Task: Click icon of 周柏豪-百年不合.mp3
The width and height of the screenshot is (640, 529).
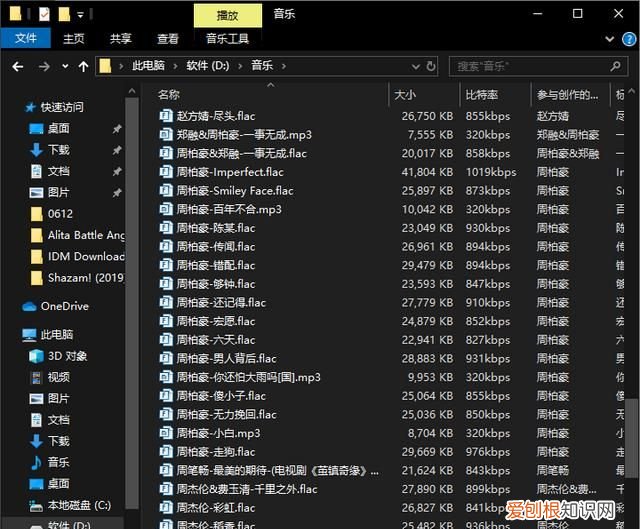Action: (x=166, y=209)
